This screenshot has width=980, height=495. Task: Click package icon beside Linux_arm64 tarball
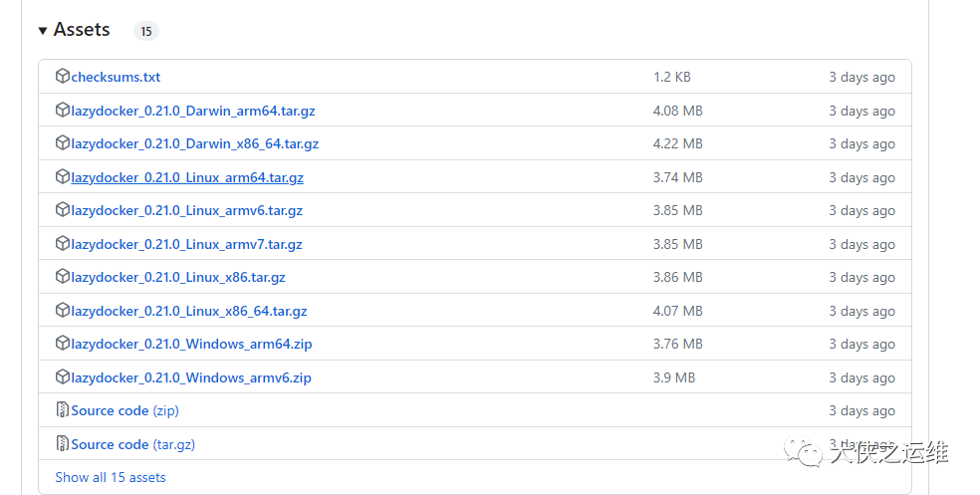pos(62,177)
